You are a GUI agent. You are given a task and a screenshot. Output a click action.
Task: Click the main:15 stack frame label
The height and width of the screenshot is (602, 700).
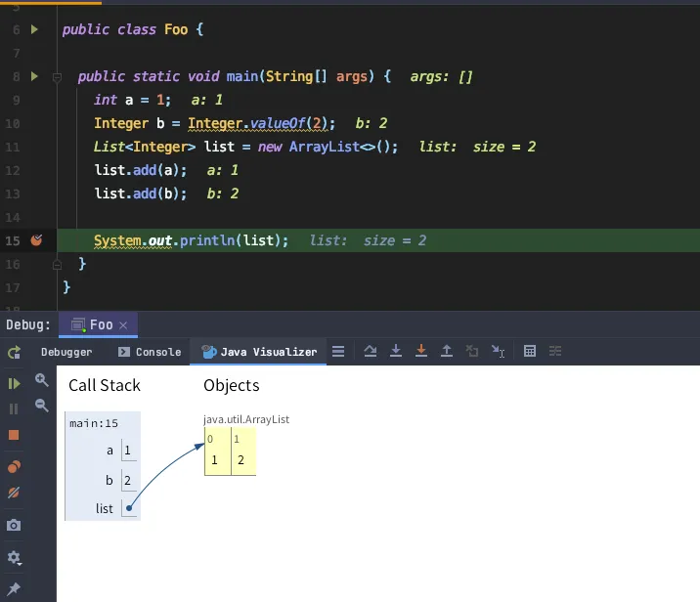coord(94,423)
